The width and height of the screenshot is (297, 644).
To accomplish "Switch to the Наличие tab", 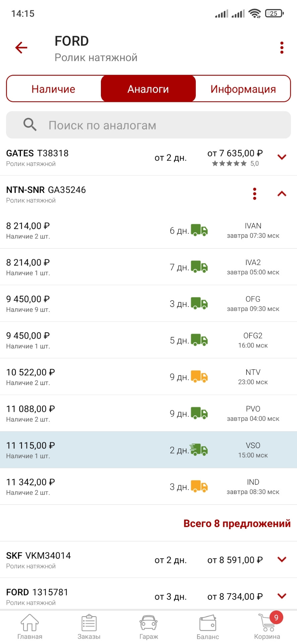I will 54,89.
